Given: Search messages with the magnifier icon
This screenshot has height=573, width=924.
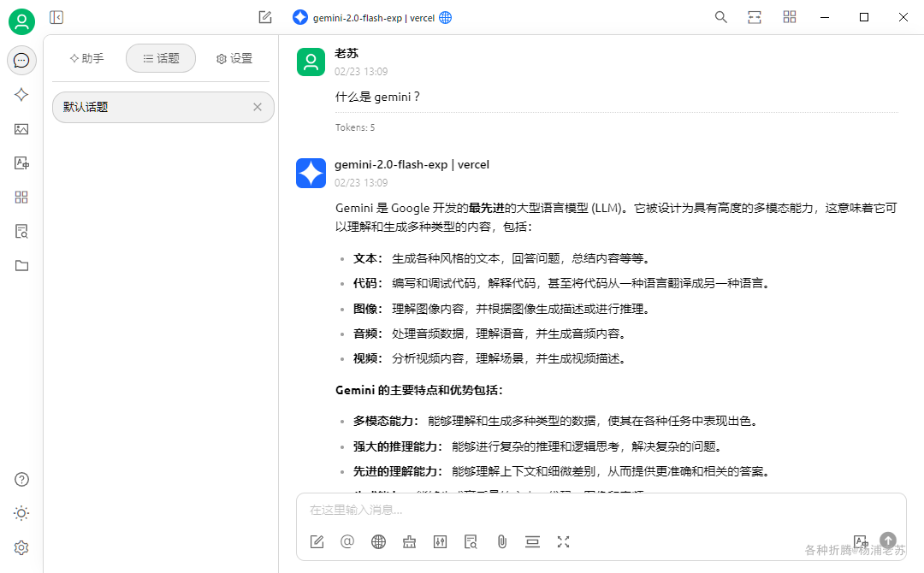Looking at the screenshot, I should 720,17.
